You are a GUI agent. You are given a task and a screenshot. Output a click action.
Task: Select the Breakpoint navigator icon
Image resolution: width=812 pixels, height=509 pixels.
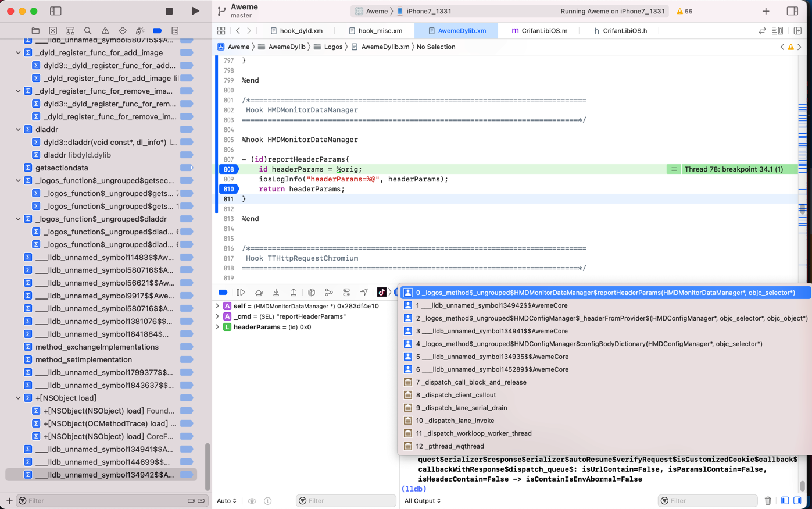click(x=158, y=31)
